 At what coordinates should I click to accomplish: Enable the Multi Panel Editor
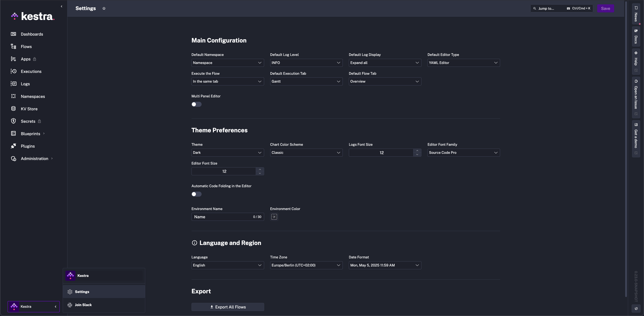(196, 104)
